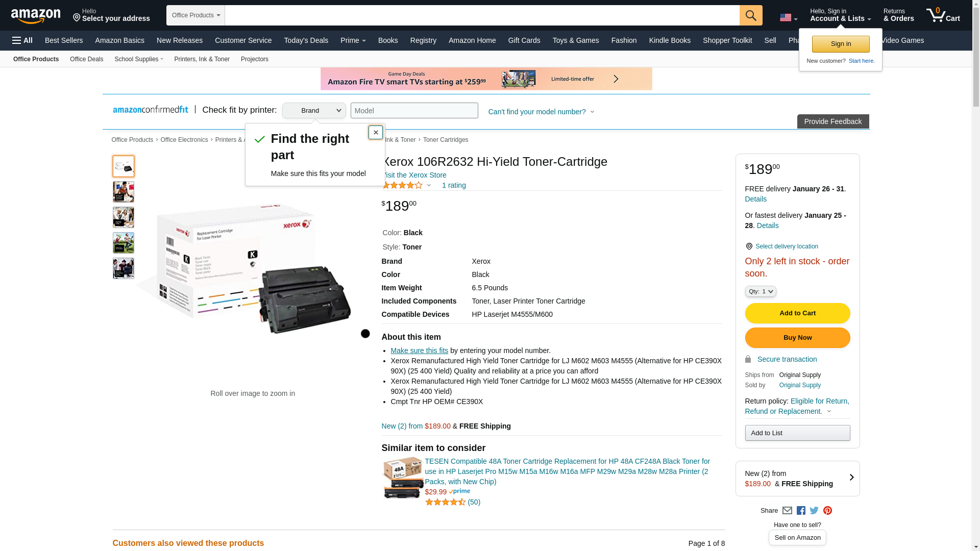This screenshot has width=980, height=551.
Task: Share product on Twitter icon
Action: [814, 511]
